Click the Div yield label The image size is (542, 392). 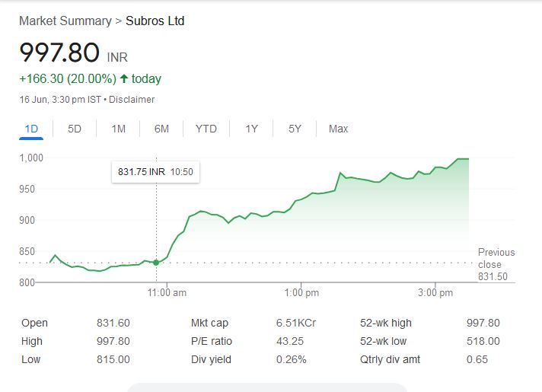[211, 359]
